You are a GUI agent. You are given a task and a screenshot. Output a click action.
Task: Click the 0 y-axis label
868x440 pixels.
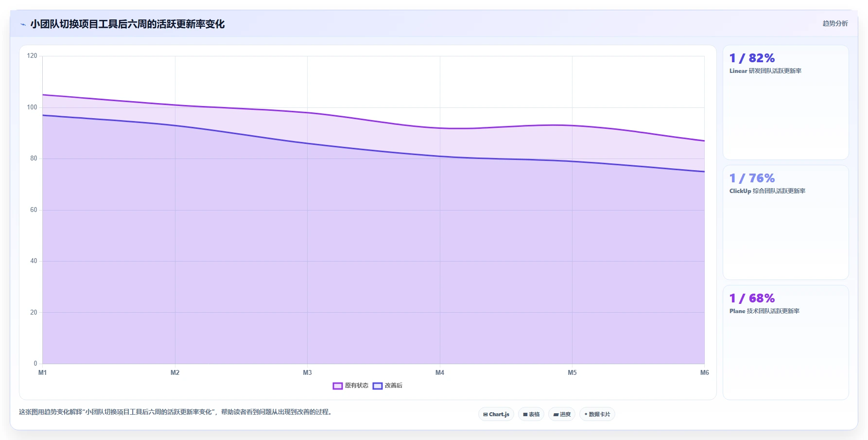click(x=35, y=364)
